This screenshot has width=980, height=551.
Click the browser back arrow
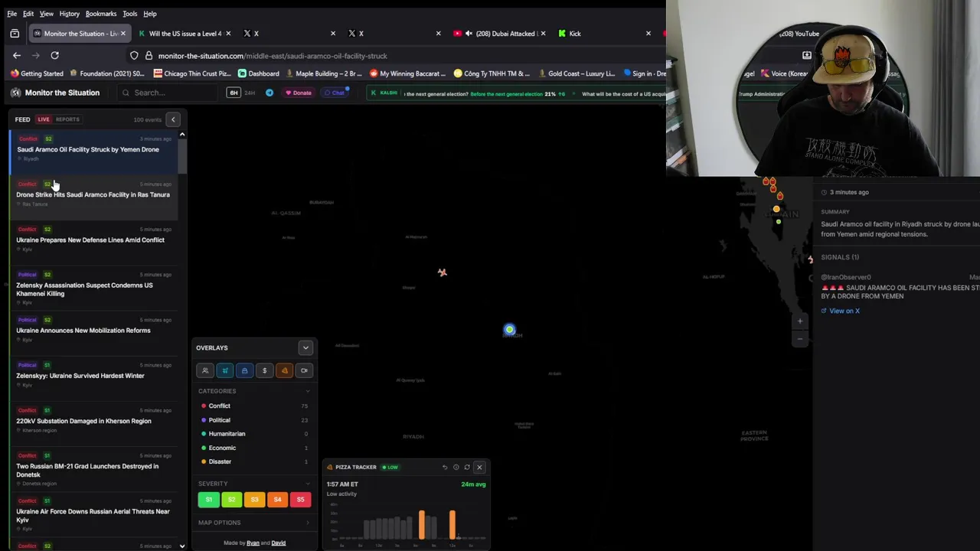16,55
